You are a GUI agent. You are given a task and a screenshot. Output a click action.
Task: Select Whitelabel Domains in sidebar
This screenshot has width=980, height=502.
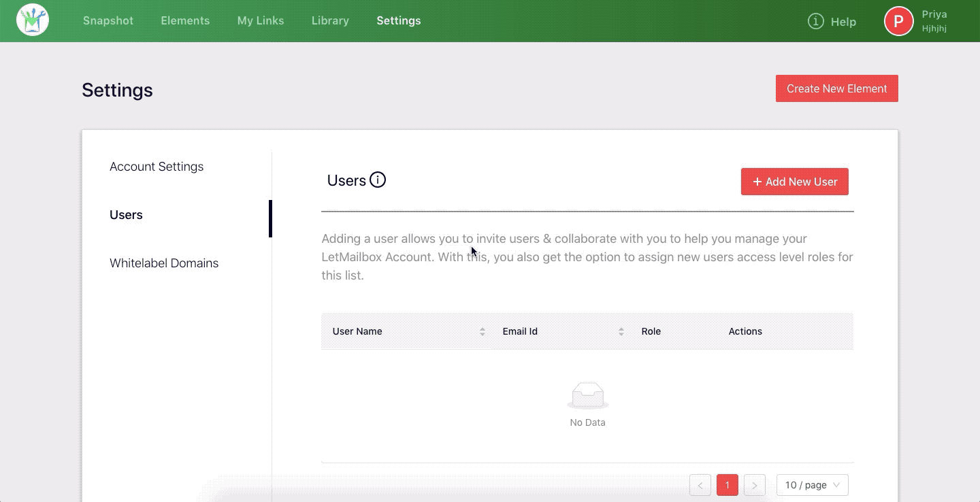coord(164,263)
